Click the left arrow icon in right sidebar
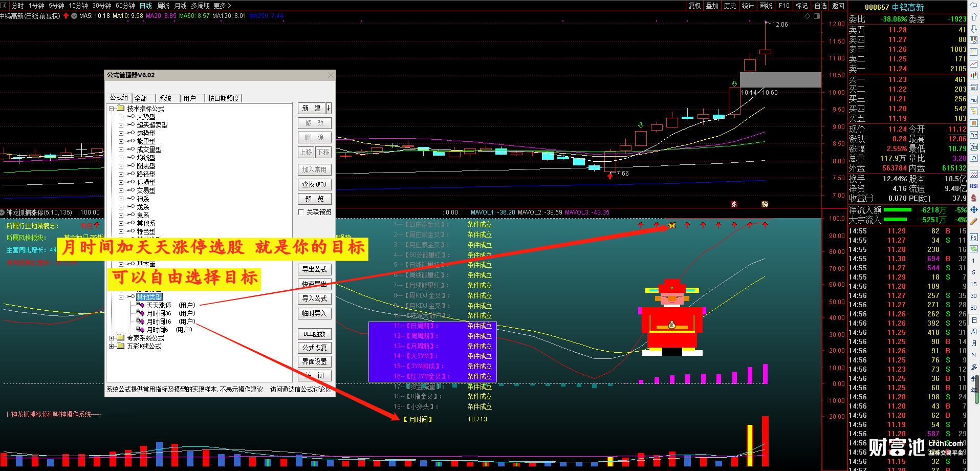This screenshot has width=980, height=471. pyautogui.click(x=973, y=5)
